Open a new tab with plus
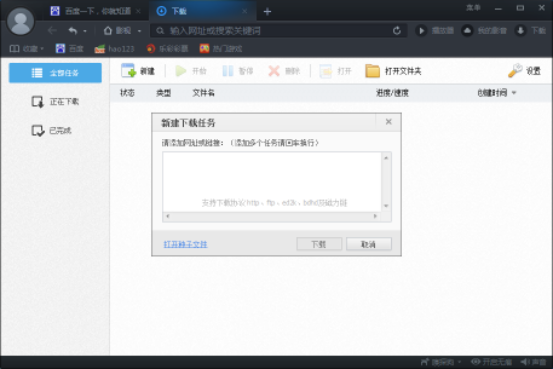The width and height of the screenshot is (553, 369). tap(267, 12)
